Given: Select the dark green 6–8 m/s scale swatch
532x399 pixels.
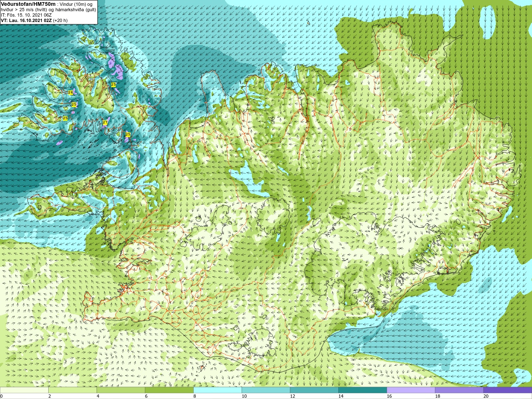Looking at the screenshot, I should point(169,390).
